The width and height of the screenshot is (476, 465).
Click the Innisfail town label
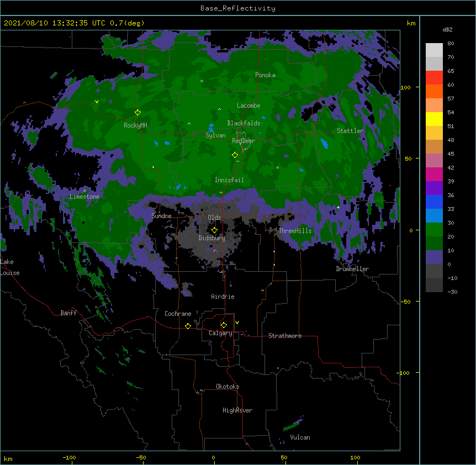[229, 180]
